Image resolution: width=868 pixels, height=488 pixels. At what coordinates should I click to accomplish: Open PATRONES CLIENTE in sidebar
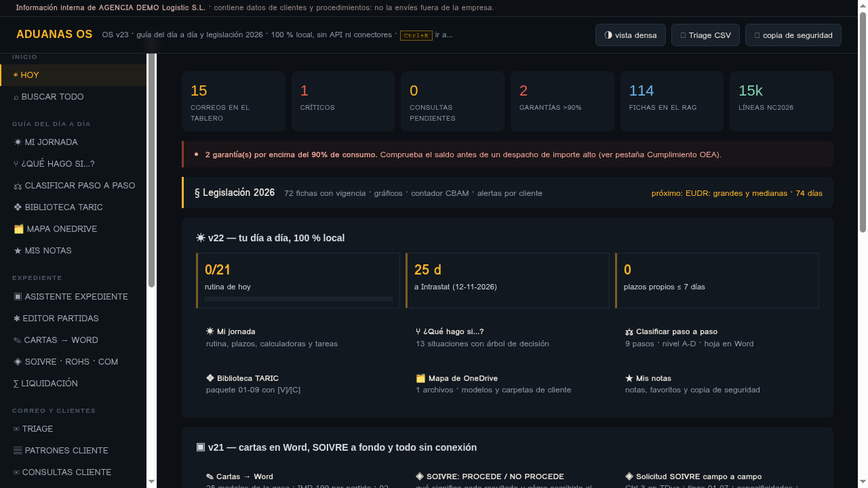(73, 451)
